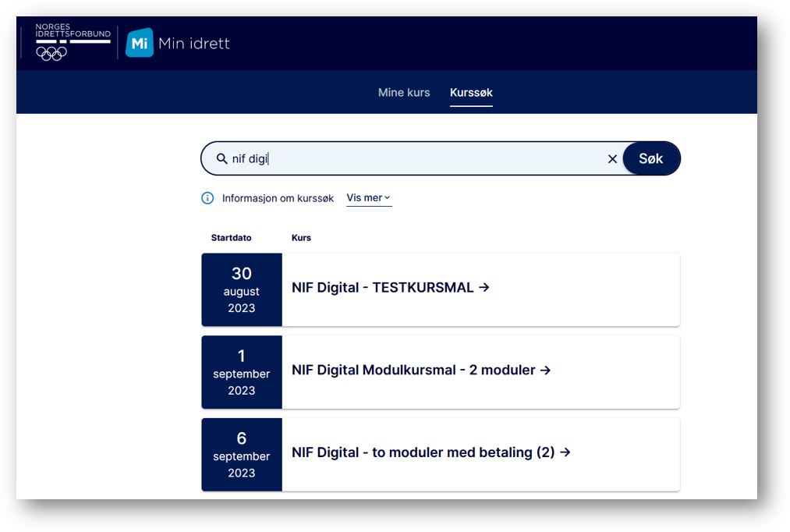Click the arrow after NIF Digital Modulkursmal
The width and height of the screenshot is (790, 532).
coord(545,371)
